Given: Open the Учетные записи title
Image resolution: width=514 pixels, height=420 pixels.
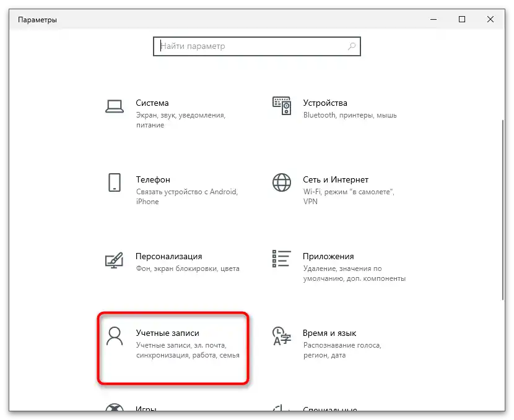Looking at the screenshot, I should [x=167, y=333].
